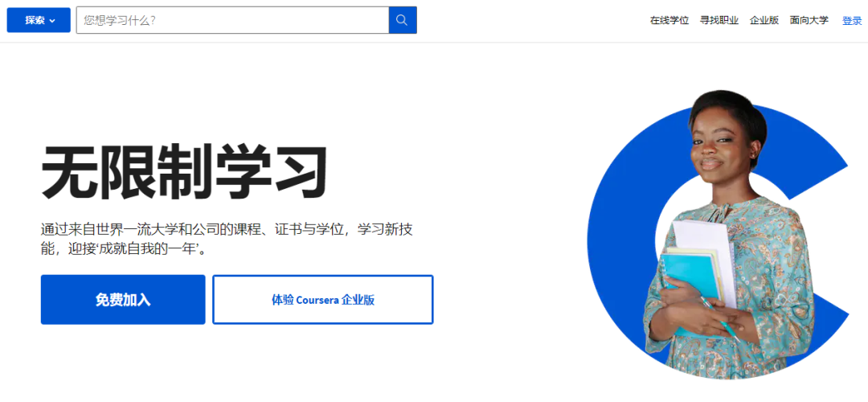868x402 pixels.
Task: Click the 无限制学习 headline text
Action: tap(184, 171)
